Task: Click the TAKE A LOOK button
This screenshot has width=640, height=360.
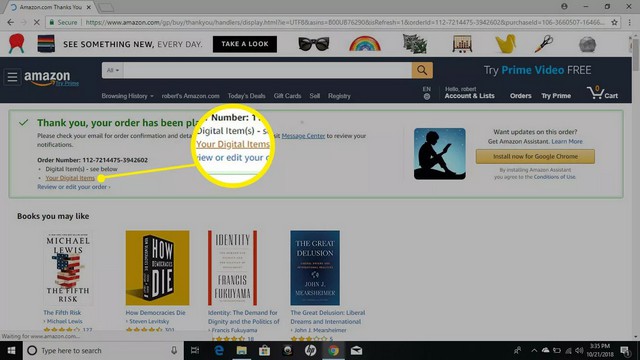Action: coord(245,44)
